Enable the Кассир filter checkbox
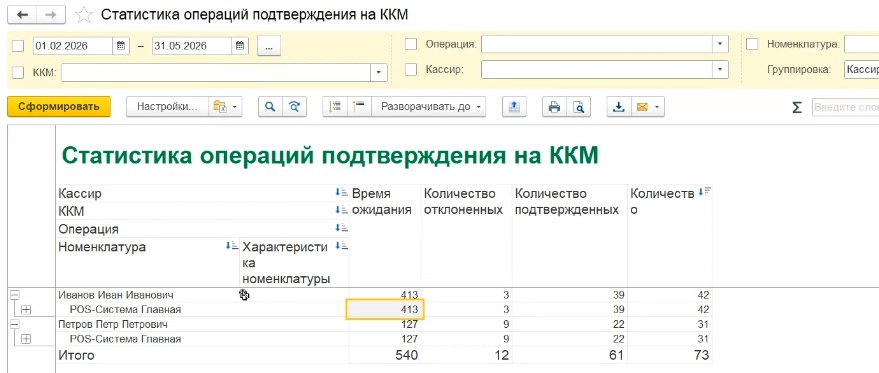Image resolution: width=879 pixels, height=373 pixels. point(411,70)
